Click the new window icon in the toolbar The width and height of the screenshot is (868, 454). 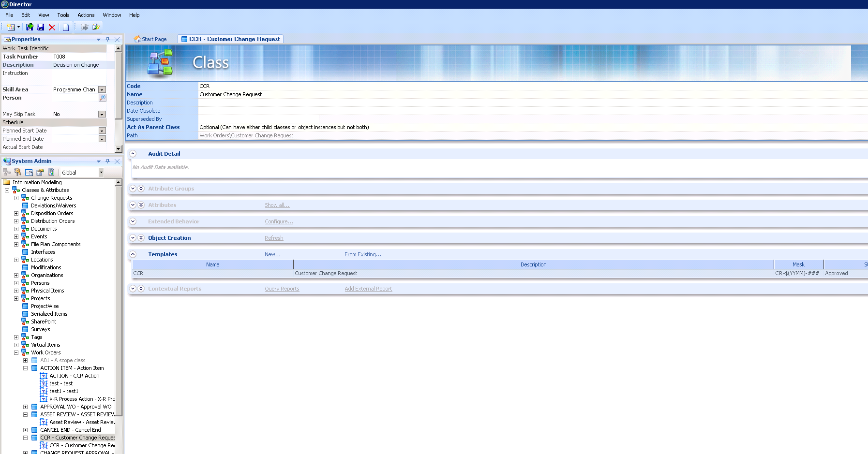(x=11, y=27)
